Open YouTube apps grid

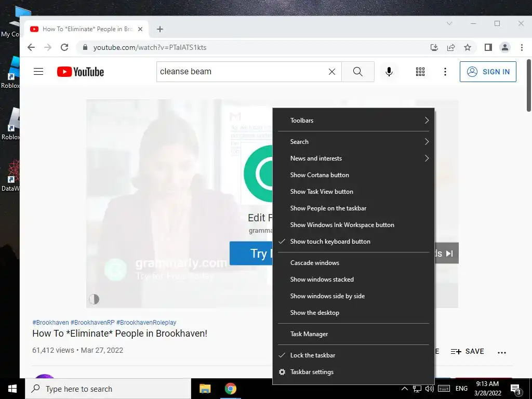click(420, 72)
